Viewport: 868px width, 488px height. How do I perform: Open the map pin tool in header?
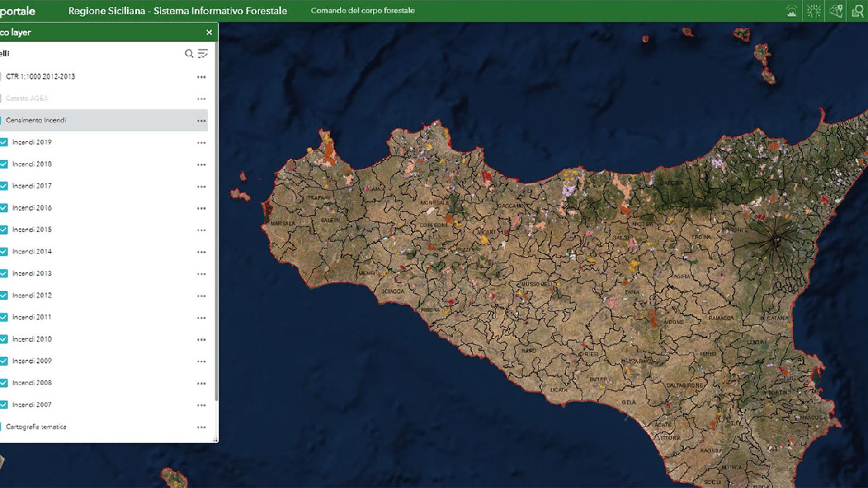pyautogui.click(x=835, y=11)
